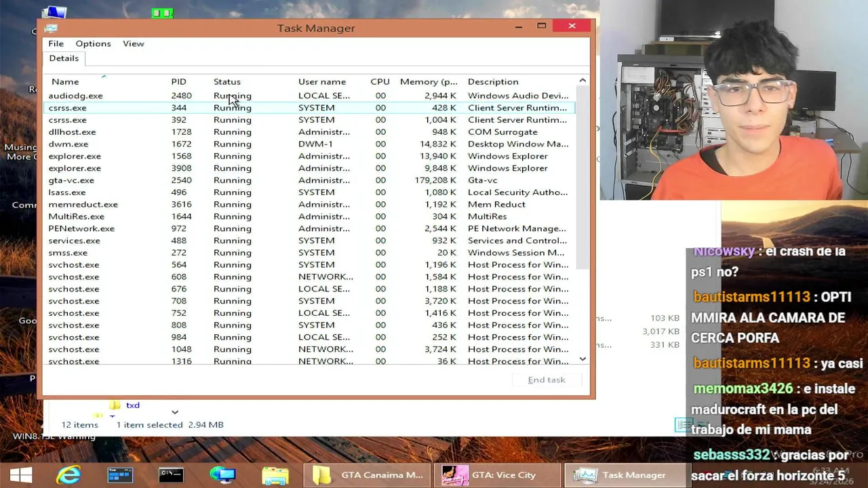Viewport: 868px width, 488px height.
Task: Open the Windows Start button
Action: click(x=21, y=475)
